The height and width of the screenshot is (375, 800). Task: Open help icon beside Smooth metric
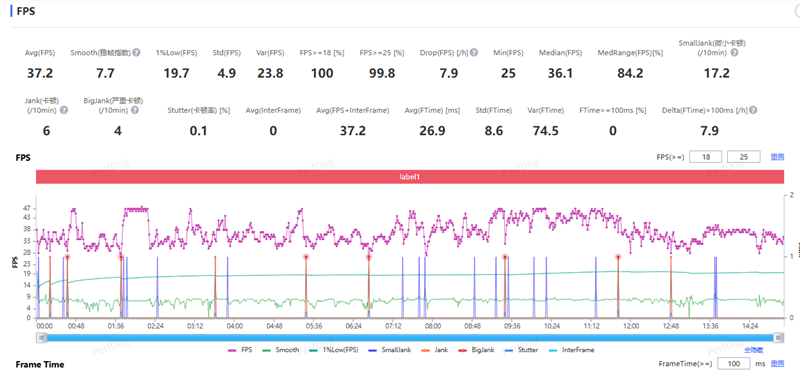[x=136, y=53]
